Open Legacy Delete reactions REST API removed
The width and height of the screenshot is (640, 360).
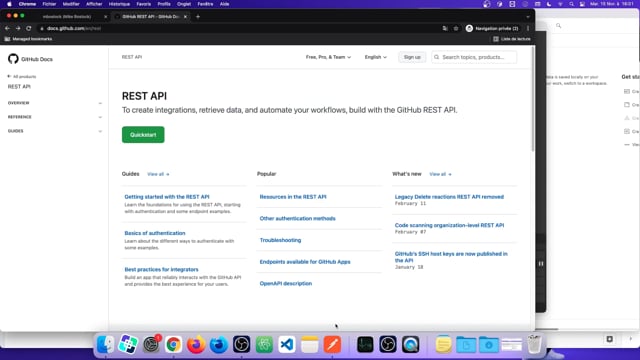pos(449,197)
